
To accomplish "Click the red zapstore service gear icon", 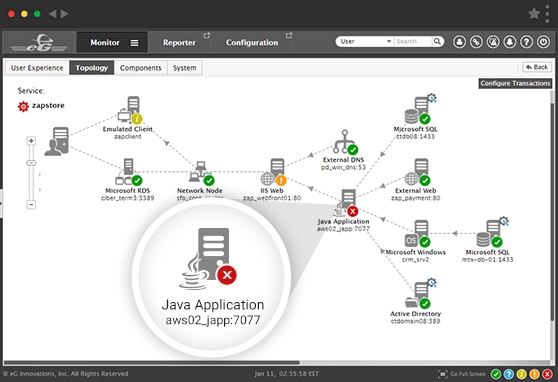I will [23, 106].
